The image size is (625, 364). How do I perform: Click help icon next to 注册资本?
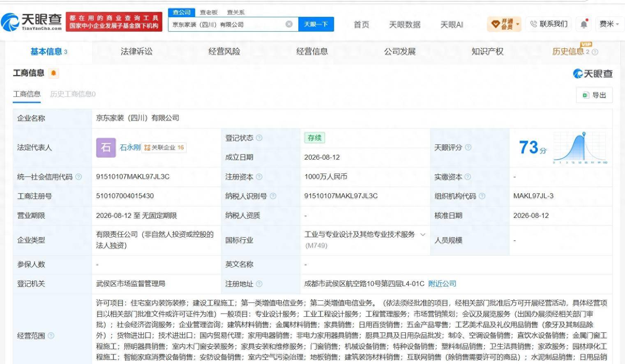pos(259,177)
